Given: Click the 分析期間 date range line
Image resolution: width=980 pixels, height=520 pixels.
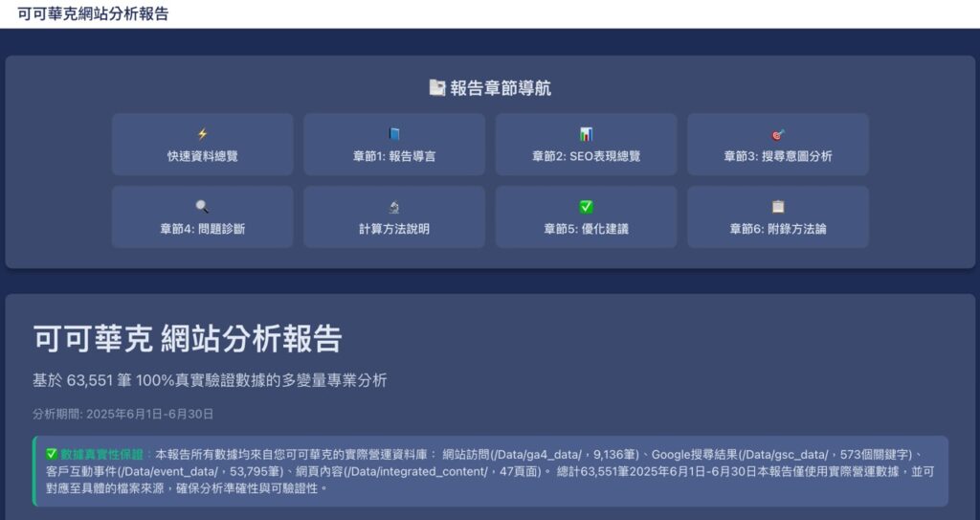Looking at the screenshot, I should (x=122, y=414).
